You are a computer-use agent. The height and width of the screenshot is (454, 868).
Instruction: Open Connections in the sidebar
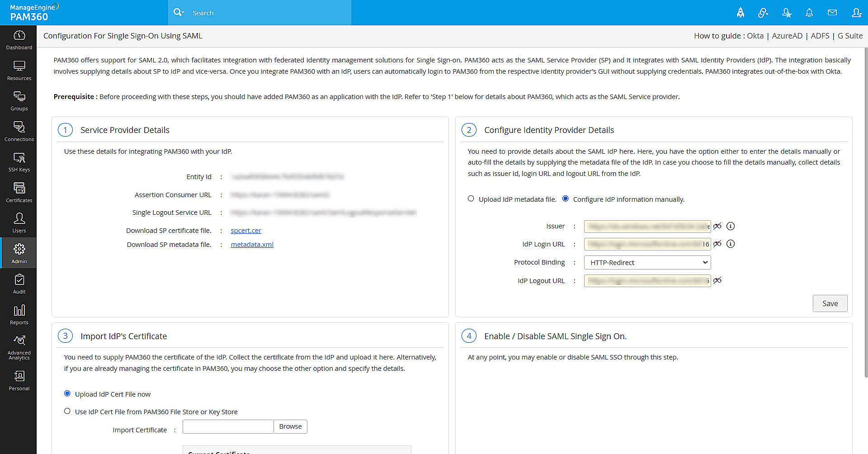pyautogui.click(x=19, y=132)
